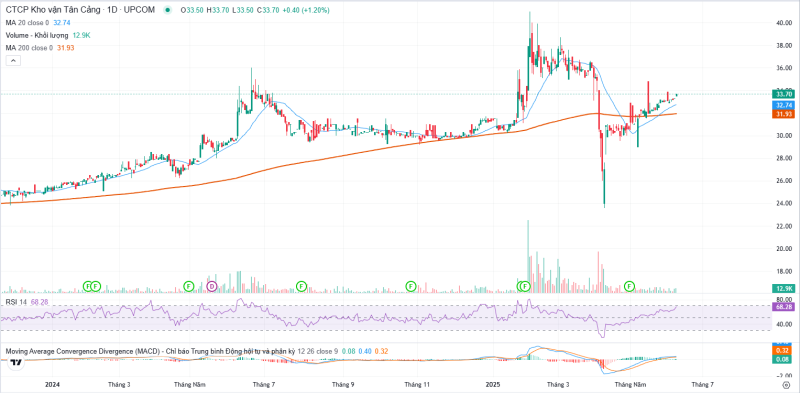This screenshot has height=393, width=800.
Task: Open the F marker just left of D marker
Action: click(x=189, y=286)
